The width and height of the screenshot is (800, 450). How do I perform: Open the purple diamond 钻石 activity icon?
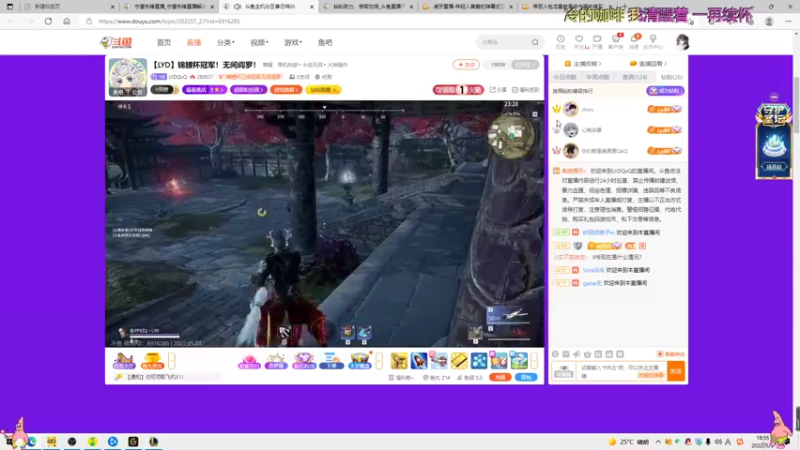click(304, 361)
